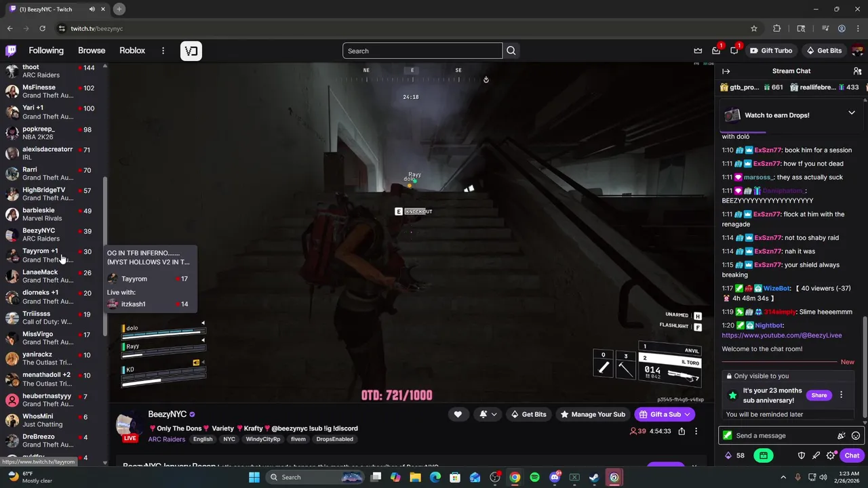Select itzkash1 in Live with popup
The height and width of the screenshot is (488, 868).
coord(148,304)
